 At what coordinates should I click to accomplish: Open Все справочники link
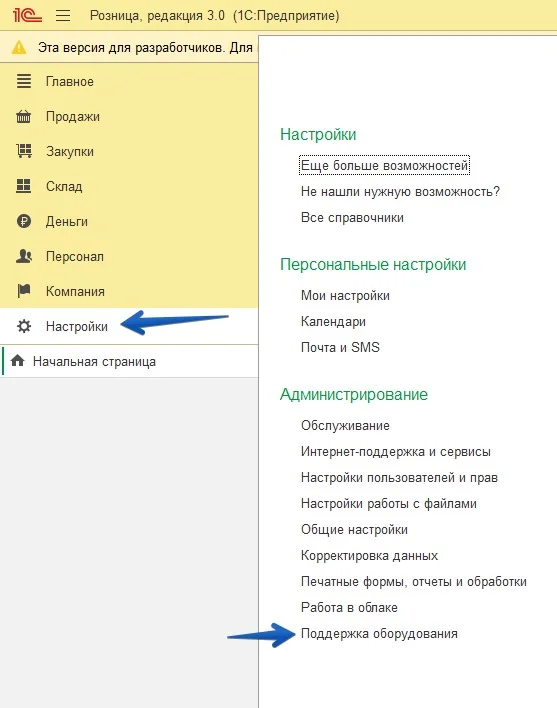click(352, 218)
